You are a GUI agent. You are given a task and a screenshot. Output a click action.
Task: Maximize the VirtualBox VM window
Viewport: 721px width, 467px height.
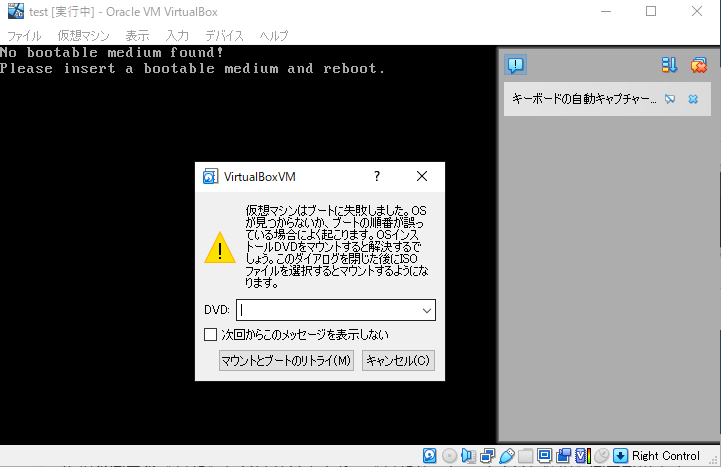point(651,11)
